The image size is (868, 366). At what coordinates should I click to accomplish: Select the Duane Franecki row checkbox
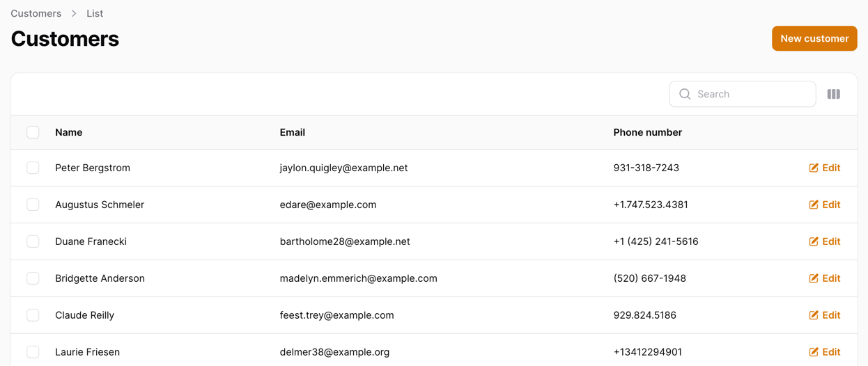coord(33,241)
